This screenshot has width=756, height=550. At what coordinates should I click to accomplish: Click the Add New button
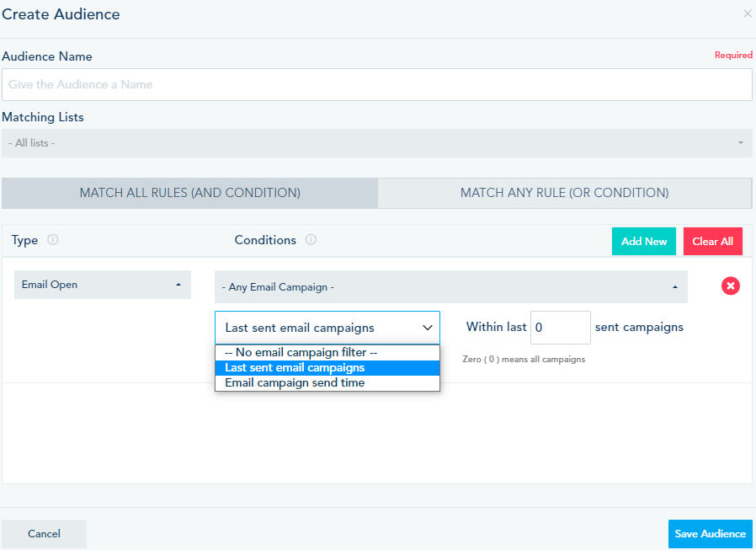643,242
